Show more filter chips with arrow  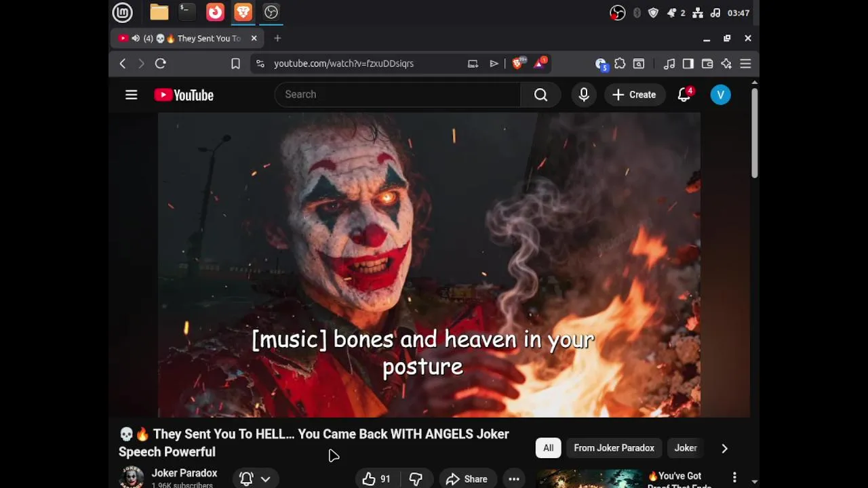click(x=724, y=448)
